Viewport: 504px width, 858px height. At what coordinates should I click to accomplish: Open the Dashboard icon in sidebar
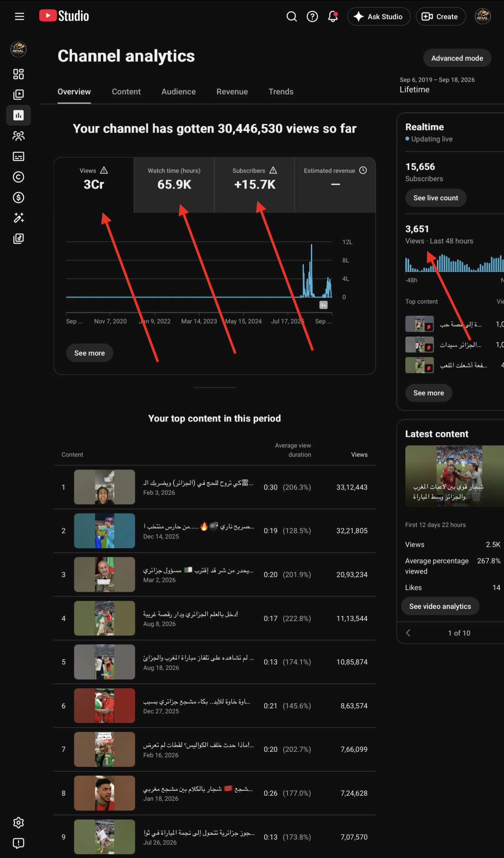pyautogui.click(x=18, y=74)
